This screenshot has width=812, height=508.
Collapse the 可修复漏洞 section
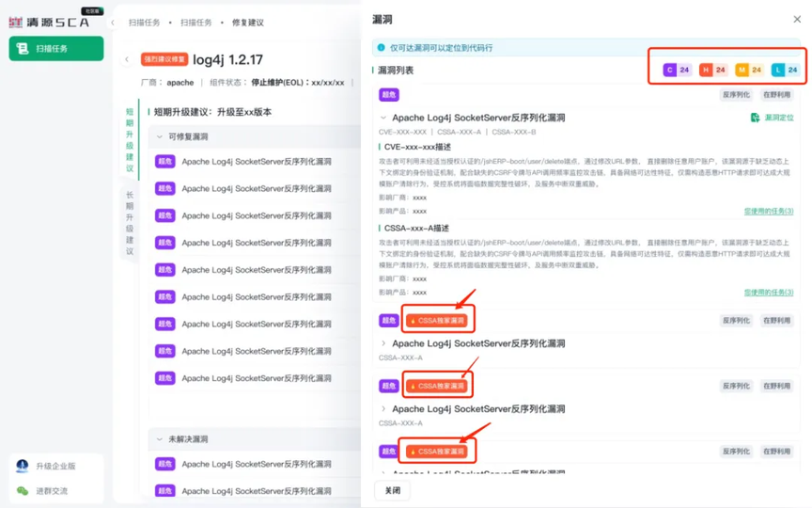160,136
